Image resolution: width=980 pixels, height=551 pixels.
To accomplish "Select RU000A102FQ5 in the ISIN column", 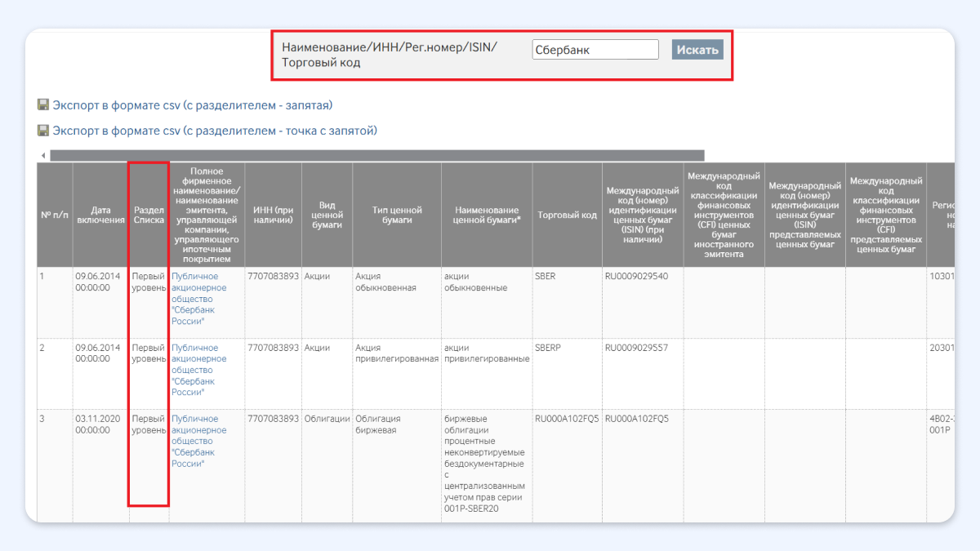I will 636,419.
